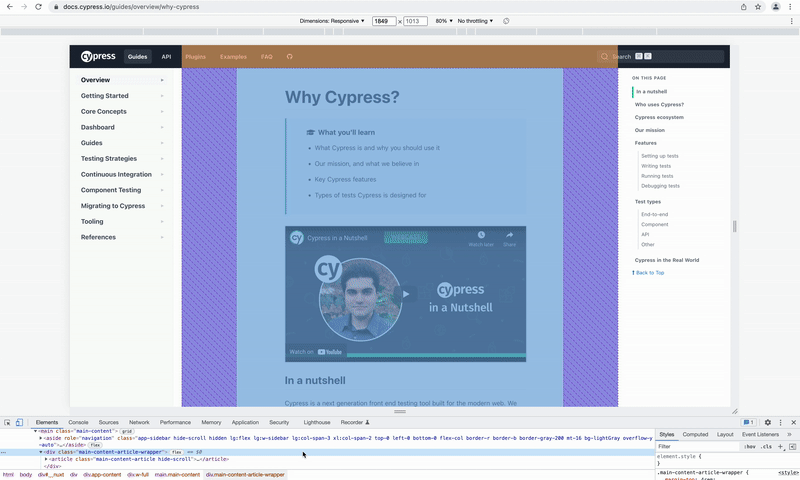
Task: Open the Performance tab
Action: tap(175, 422)
